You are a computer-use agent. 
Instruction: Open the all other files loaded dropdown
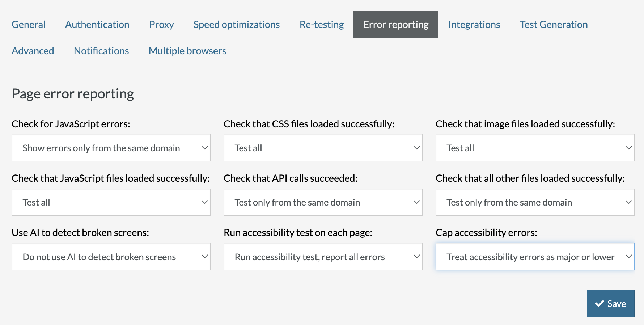535,202
